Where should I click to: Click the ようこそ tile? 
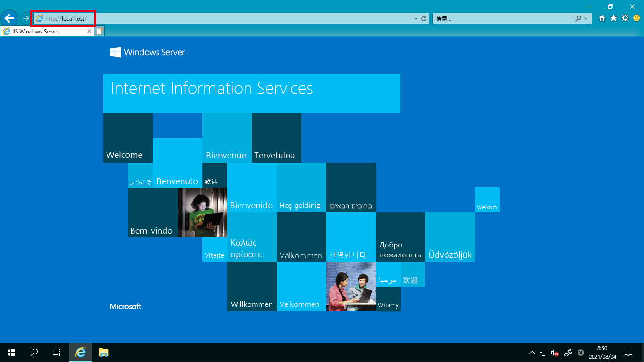tap(140, 175)
